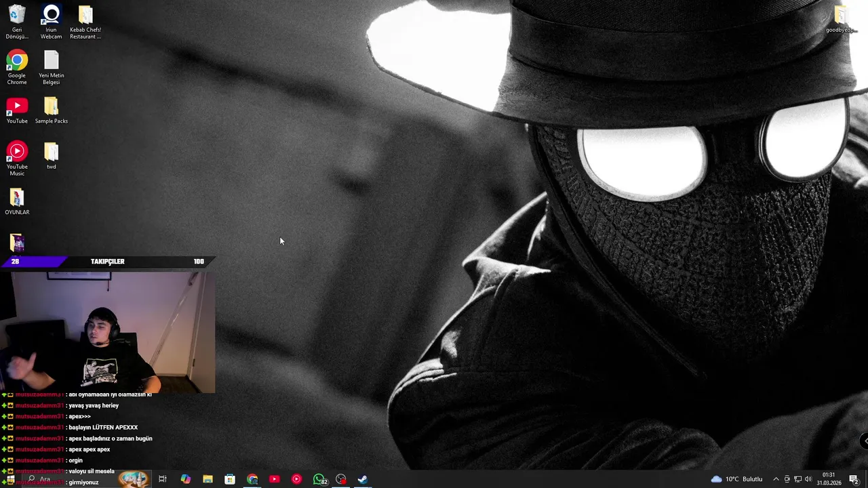Open the search highlights image in taskbar
The width and height of the screenshot is (868, 488).
tap(134, 479)
